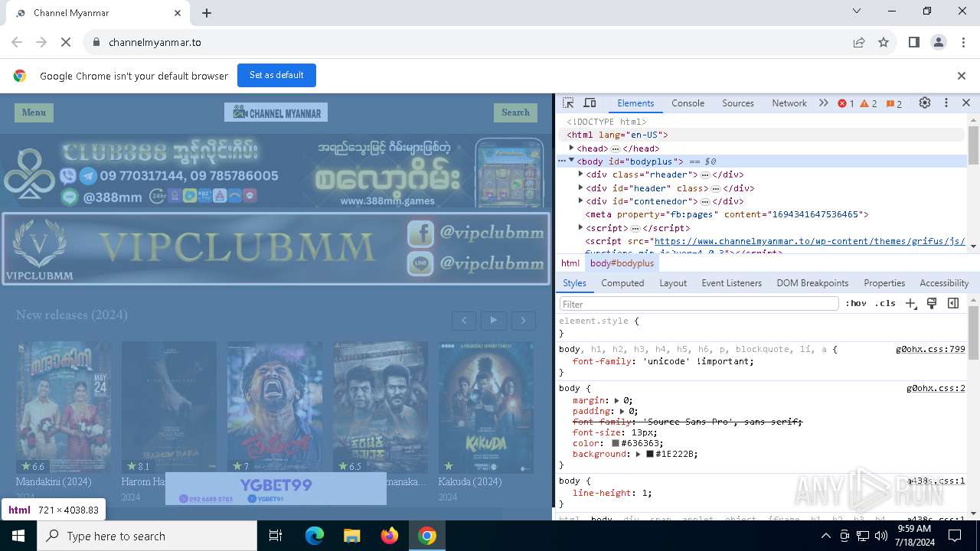Share this page icon
The image size is (980, 551).
859,42
